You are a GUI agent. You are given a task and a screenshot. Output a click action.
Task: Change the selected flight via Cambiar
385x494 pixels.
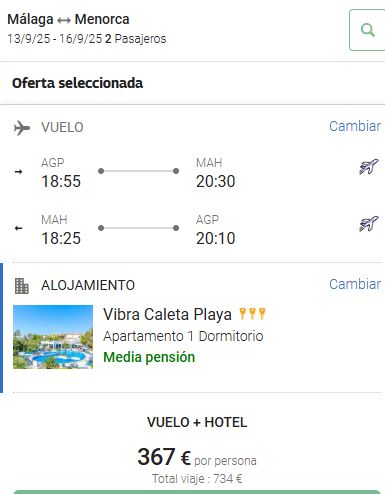pos(355,126)
